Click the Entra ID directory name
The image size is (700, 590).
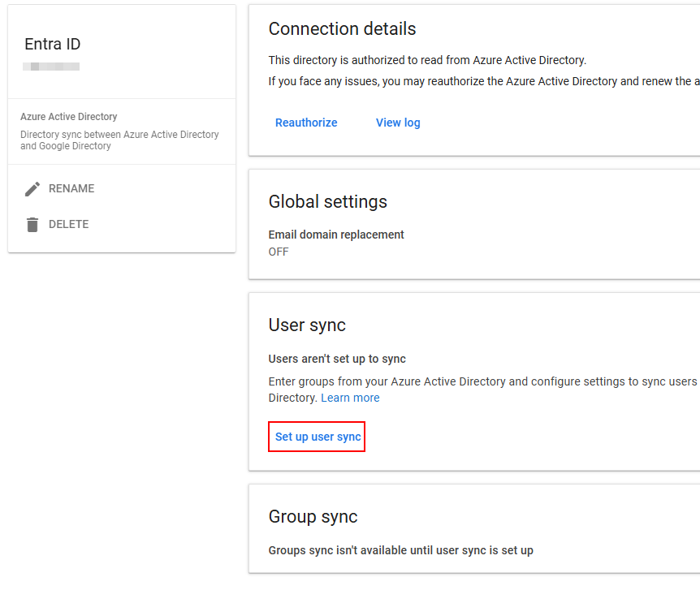point(53,45)
